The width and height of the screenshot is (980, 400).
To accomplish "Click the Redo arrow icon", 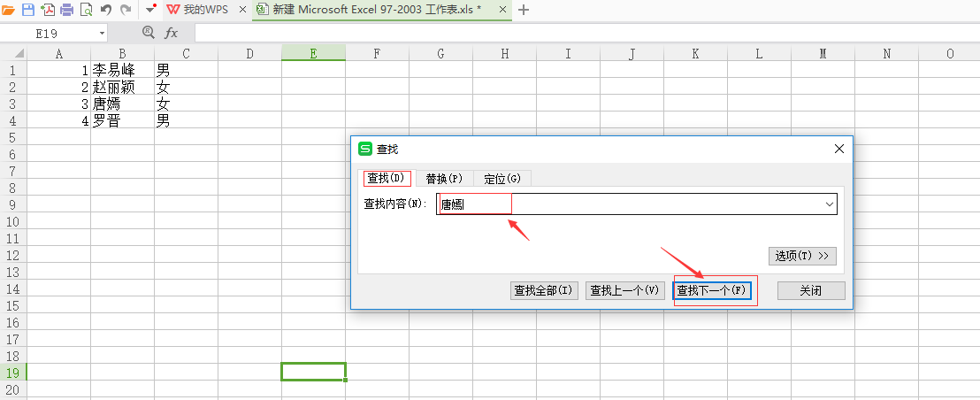I will (x=126, y=10).
